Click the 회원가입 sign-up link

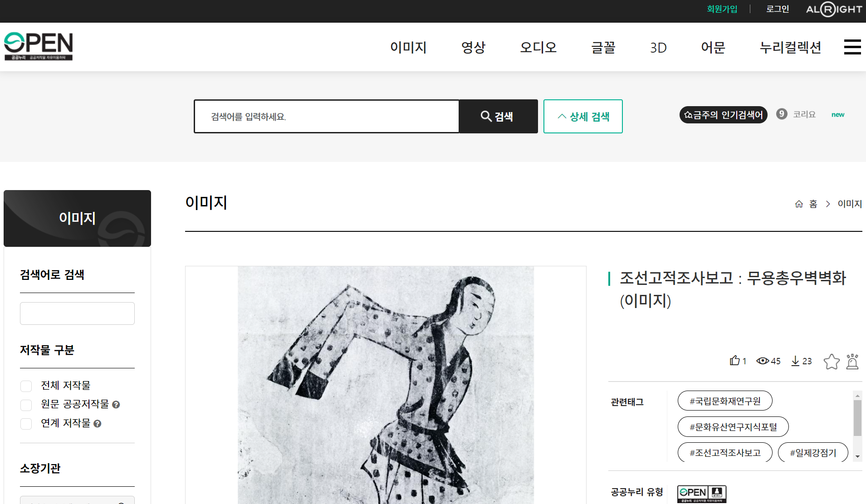pyautogui.click(x=722, y=9)
